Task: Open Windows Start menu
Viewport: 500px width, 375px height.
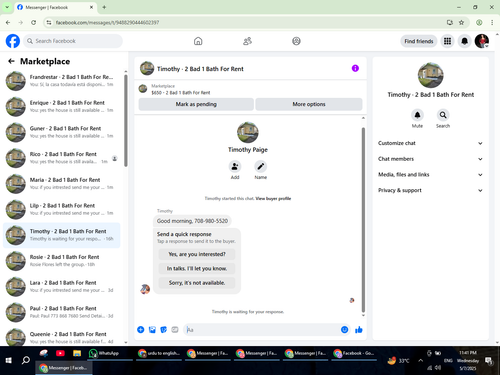Action: coord(9,360)
